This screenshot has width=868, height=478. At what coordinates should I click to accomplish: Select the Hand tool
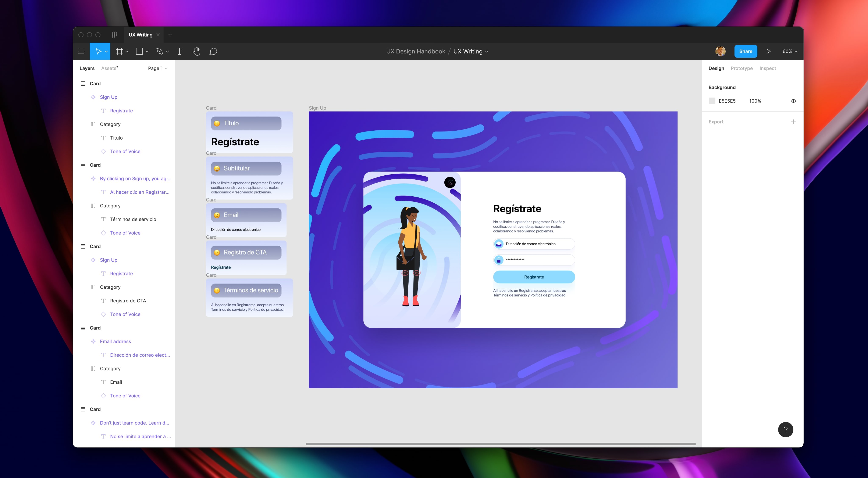[x=196, y=51]
